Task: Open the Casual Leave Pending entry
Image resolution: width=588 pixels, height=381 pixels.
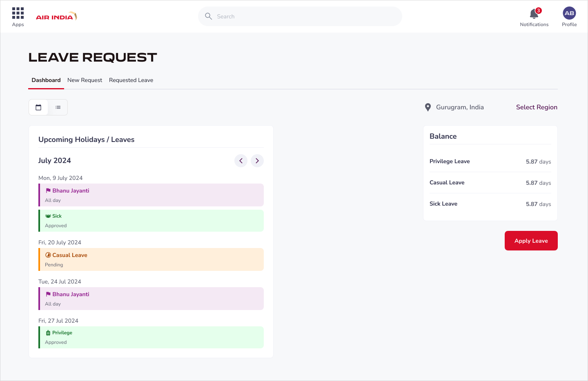Action: [151, 259]
